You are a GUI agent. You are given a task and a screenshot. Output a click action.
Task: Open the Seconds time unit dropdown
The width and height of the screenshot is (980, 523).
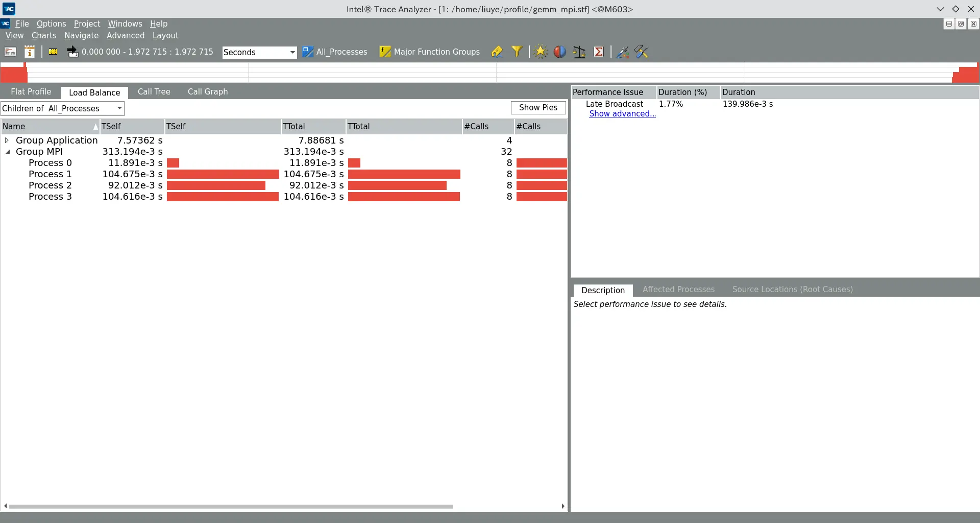pos(259,52)
